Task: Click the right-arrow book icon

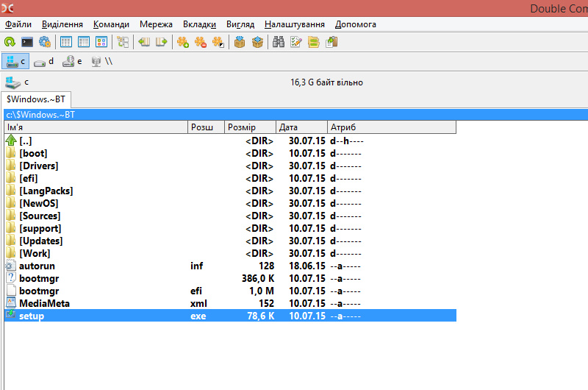Action: (161, 42)
